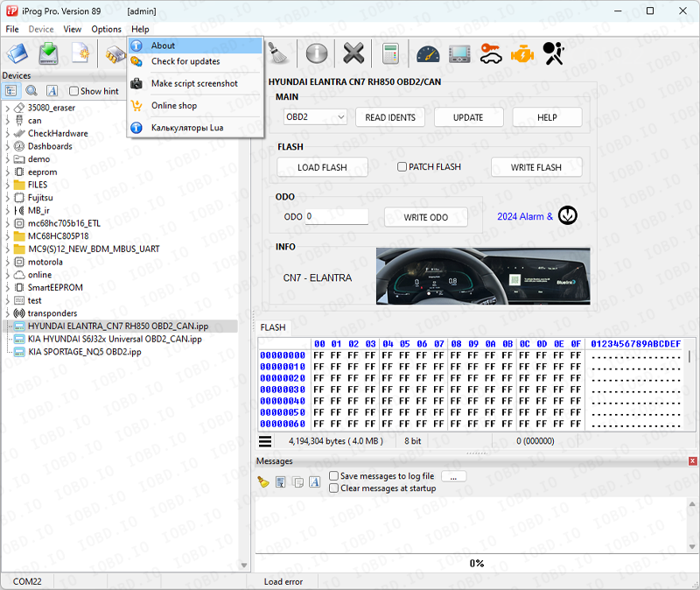Screen dimensions: 700x590
Task: Open the OBD2 connection dropdown
Action: click(x=315, y=117)
